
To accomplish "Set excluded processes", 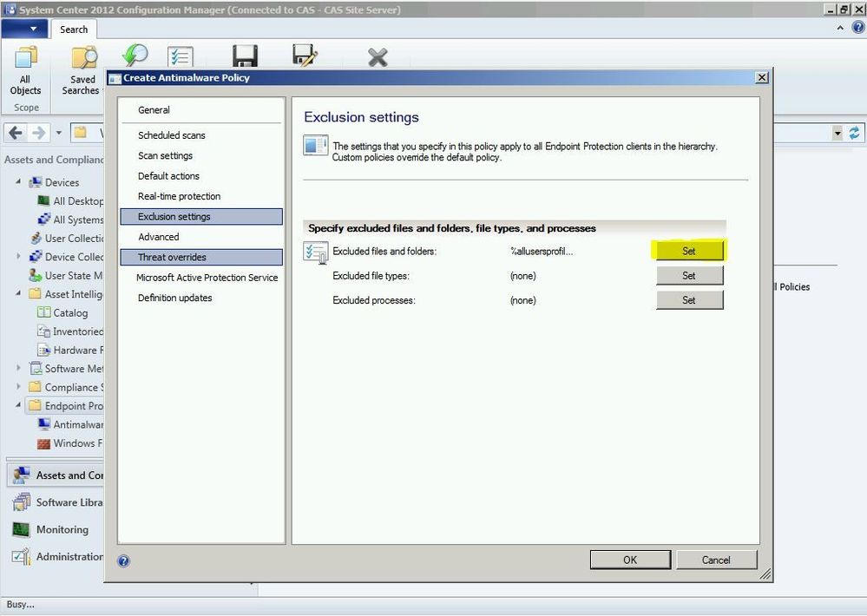I will click(689, 299).
